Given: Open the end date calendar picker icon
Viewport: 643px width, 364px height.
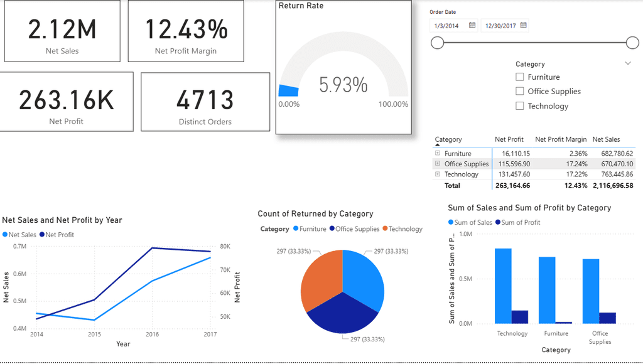Looking at the screenshot, I should click(x=523, y=25).
